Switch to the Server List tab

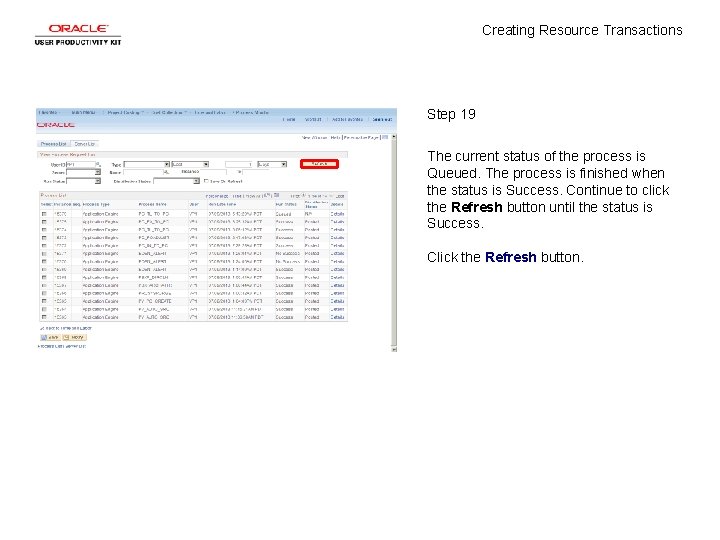click(84, 144)
